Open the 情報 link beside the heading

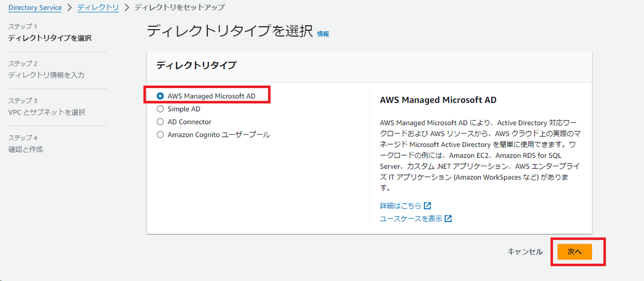click(x=323, y=33)
